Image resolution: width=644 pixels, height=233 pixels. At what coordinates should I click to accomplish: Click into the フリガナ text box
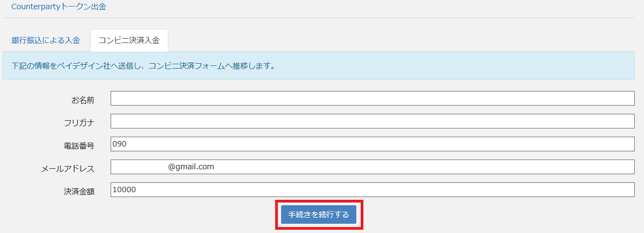click(x=372, y=121)
